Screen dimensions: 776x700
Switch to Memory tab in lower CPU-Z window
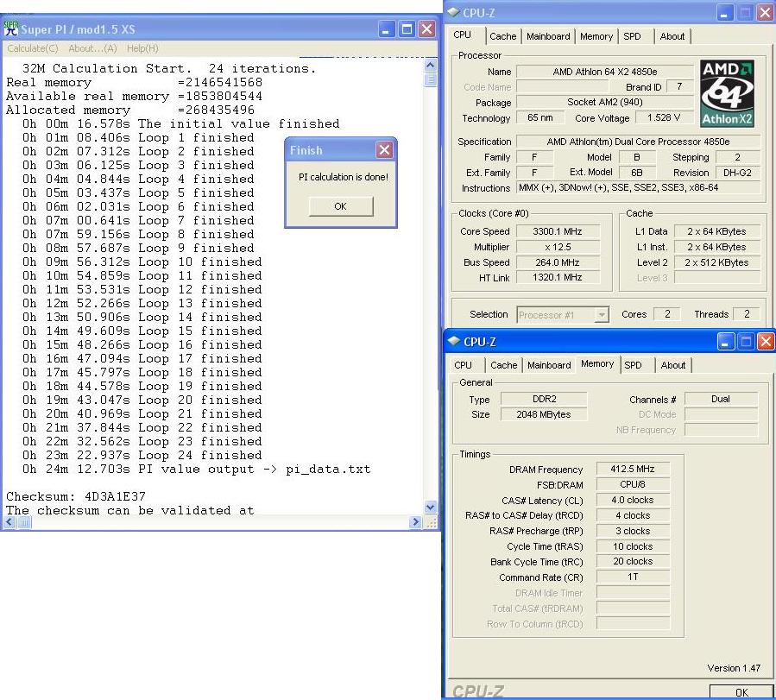pyautogui.click(x=597, y=364)
